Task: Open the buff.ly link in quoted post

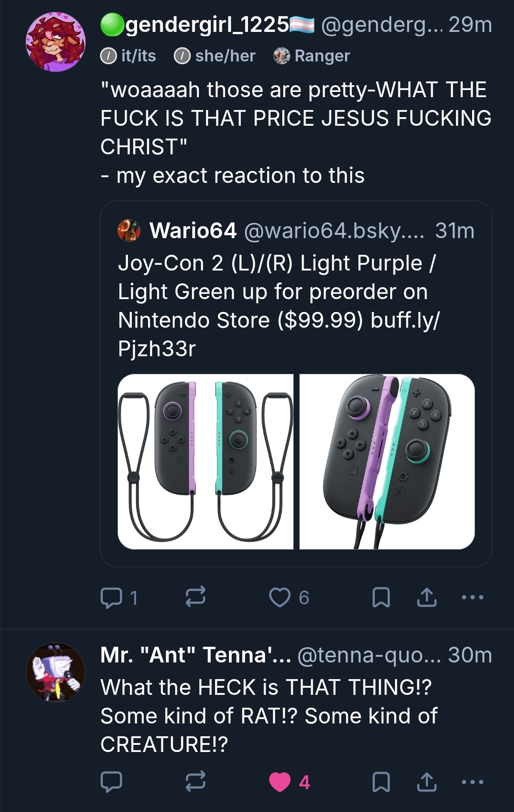Action: pos(405,321)
